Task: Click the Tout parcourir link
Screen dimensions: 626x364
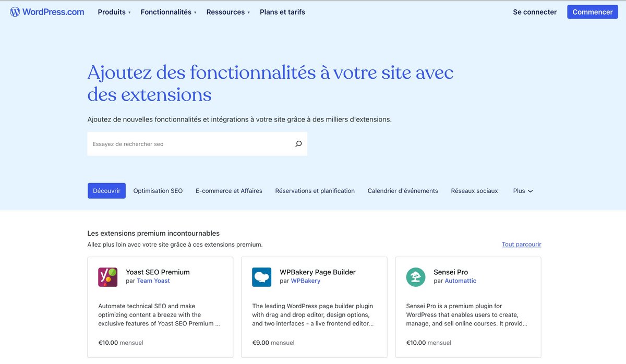Action: click(x=522, y=244)
